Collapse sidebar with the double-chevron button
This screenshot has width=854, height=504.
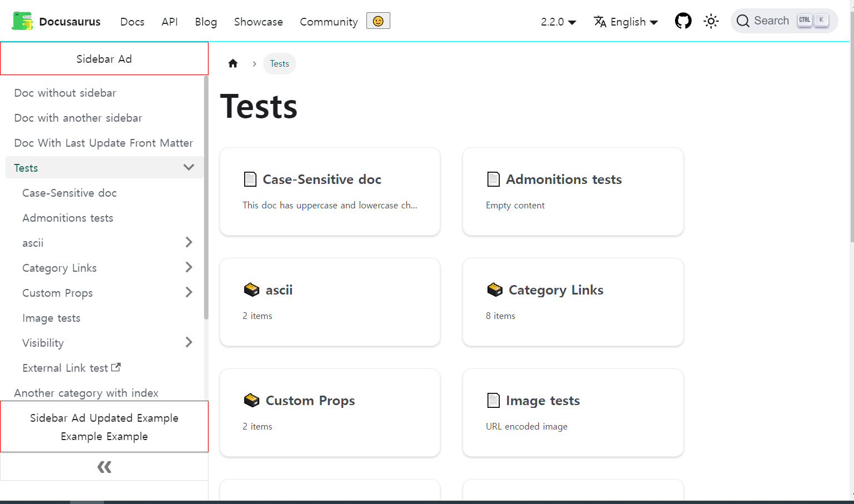pyautogui.click(x=104, y=467)
